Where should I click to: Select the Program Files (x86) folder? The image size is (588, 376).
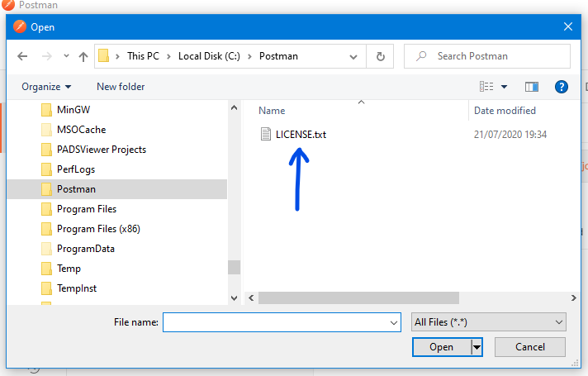98,229
